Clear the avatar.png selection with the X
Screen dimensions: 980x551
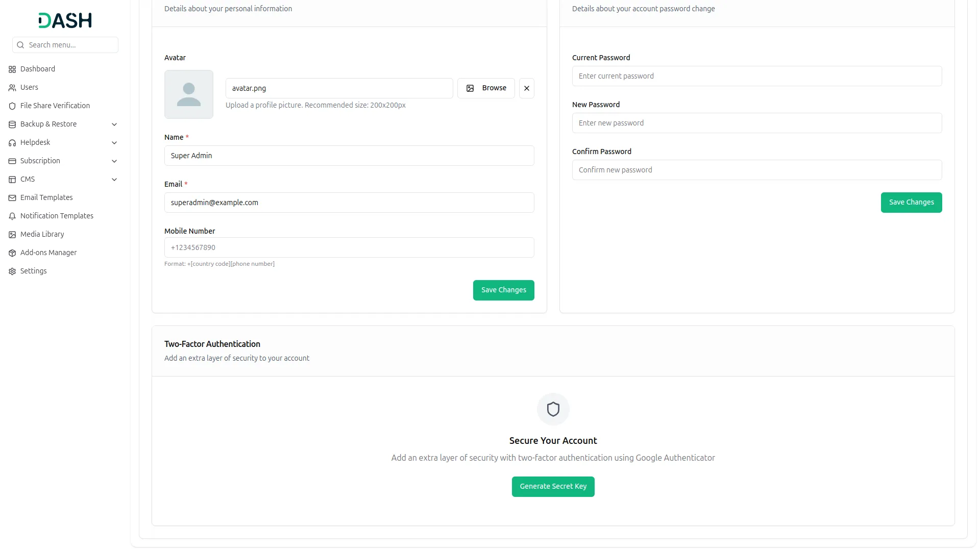[526, 88]
